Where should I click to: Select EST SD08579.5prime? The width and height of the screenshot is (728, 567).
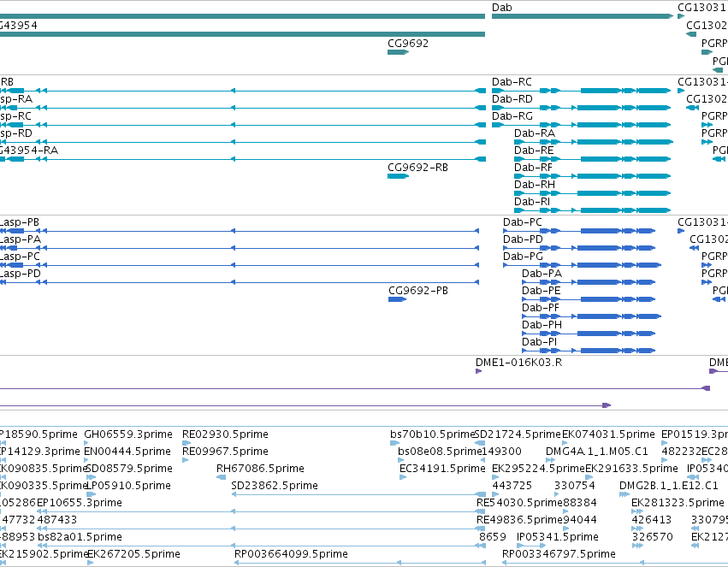pos(129,470)
